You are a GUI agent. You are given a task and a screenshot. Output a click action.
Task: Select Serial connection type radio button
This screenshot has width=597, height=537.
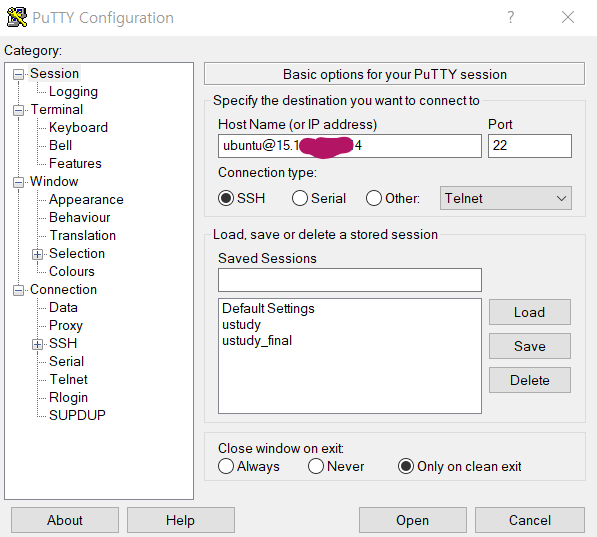click(x=300, y=198)
